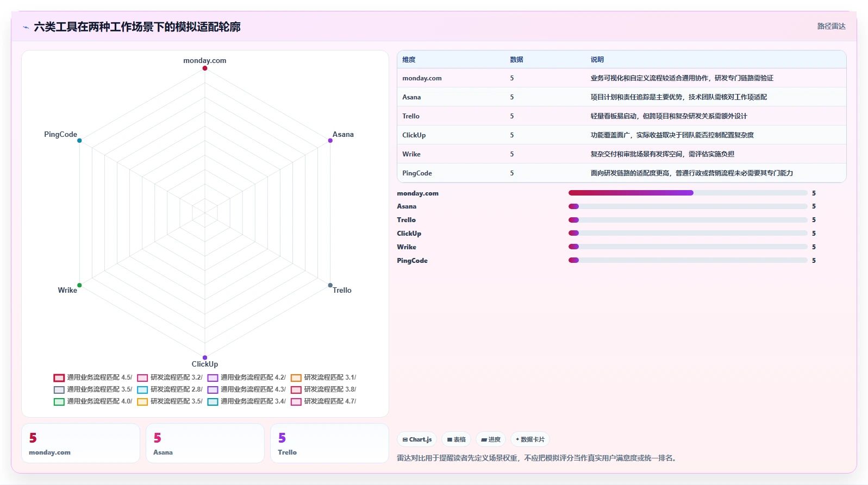This screenshot has height=485, width=868.
Task: Click the monday.com radar point
Action: [205, 68]
